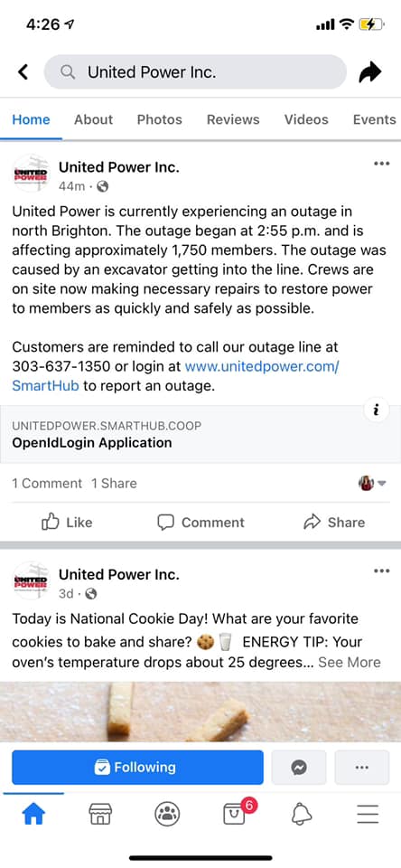Switch to the About tab
The width and height of the screenshot is (401, 868).
tap(93, 119)
